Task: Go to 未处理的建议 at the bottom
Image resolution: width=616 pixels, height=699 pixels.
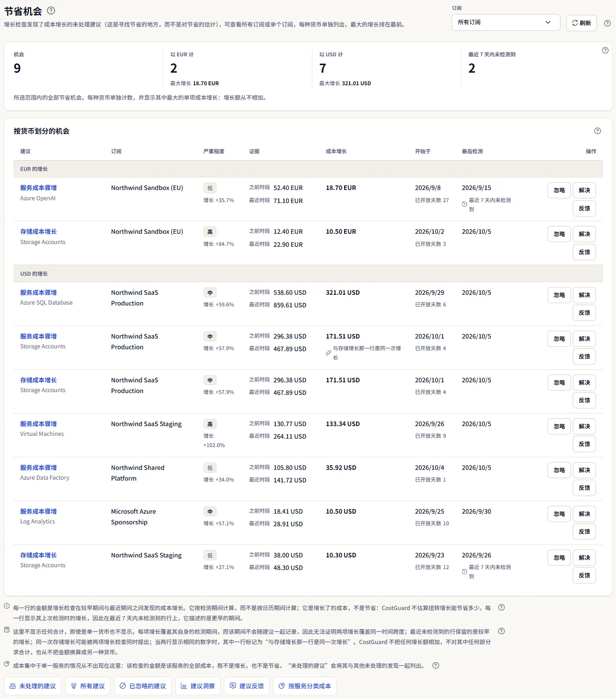Action: click(x=33, y=686)
